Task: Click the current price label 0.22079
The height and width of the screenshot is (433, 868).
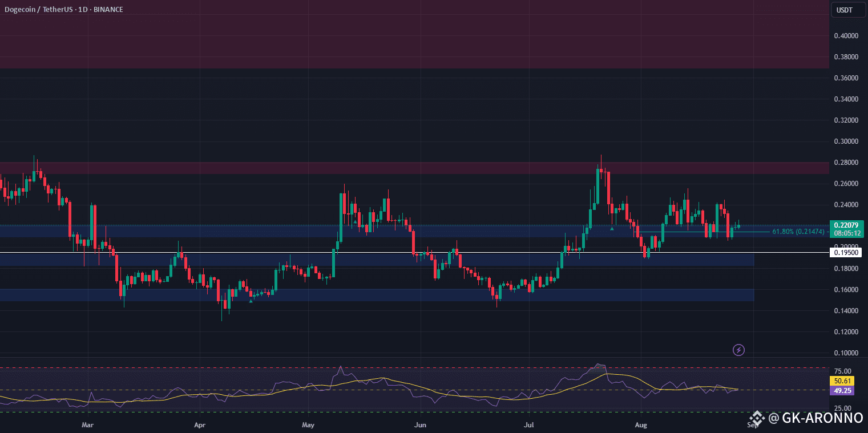Action: pos(846,225)
